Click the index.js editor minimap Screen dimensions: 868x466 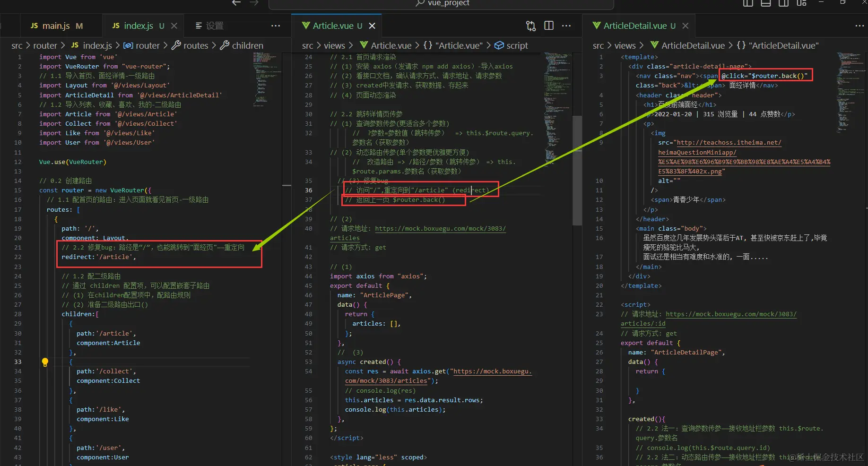[x=267, y=80]
